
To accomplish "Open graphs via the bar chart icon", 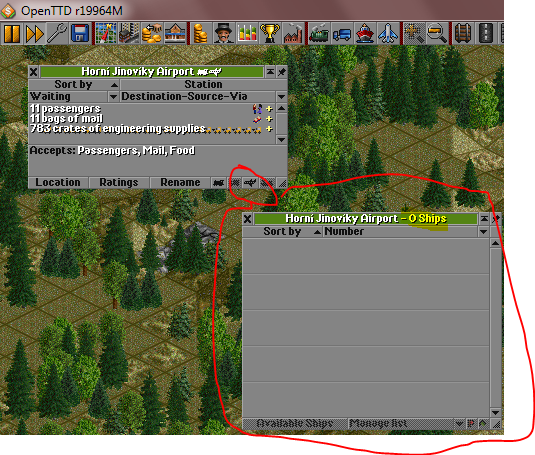I will click(x=247, y=33).
